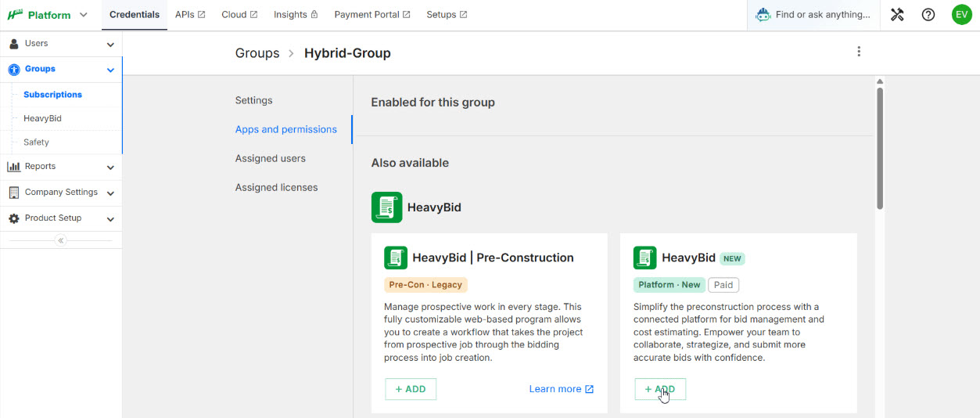Open the Insights tab

(x=296, y=15)
